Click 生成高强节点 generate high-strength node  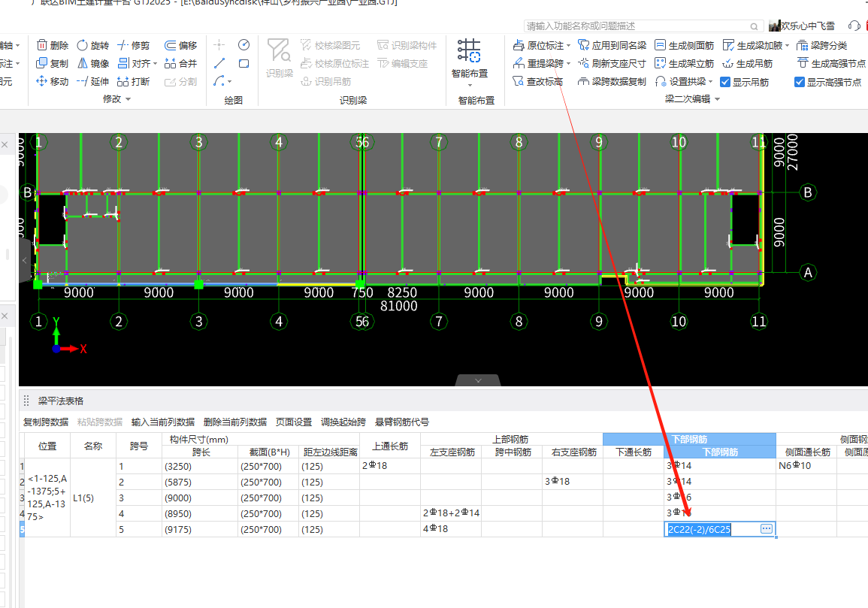(x=831, y=64)
